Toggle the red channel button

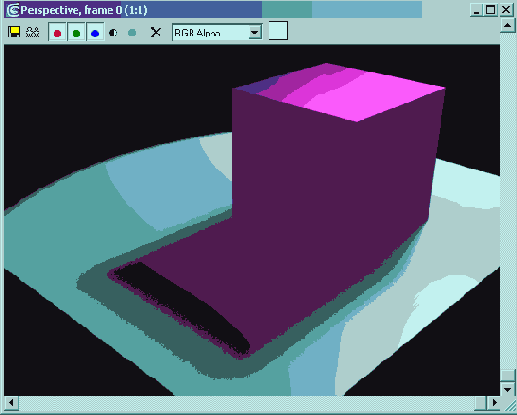tap(58, 33)
